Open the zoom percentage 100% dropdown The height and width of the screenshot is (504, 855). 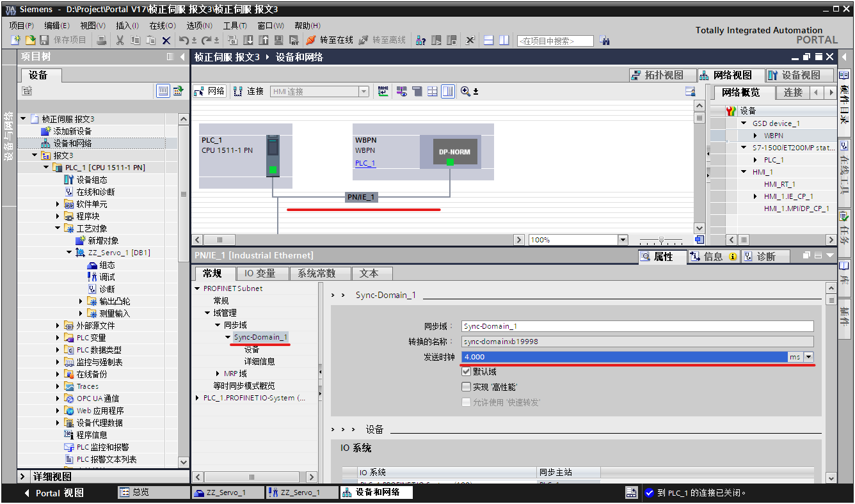click(x=623, y=240)
